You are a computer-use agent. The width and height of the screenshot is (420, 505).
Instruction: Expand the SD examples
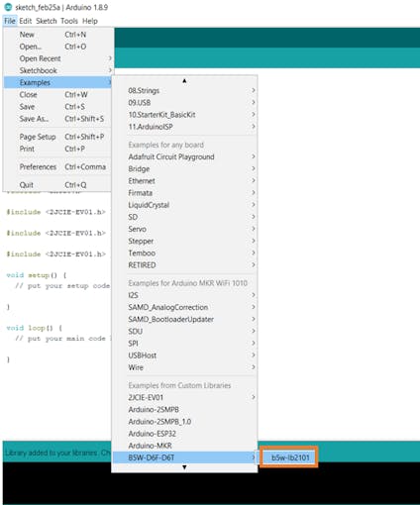click(184, 217)
